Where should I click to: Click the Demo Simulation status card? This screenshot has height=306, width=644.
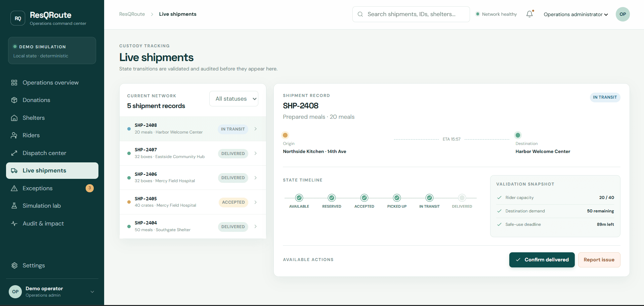pos(52,50)
